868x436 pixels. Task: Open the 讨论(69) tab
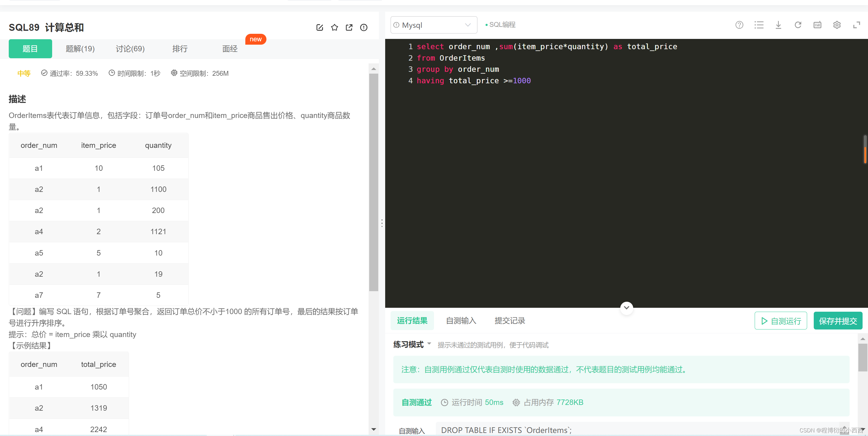pyautogui.click(x=130, y=49)
